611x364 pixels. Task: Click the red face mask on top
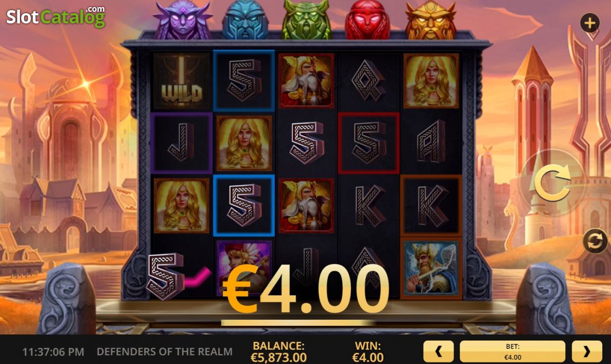368,21
